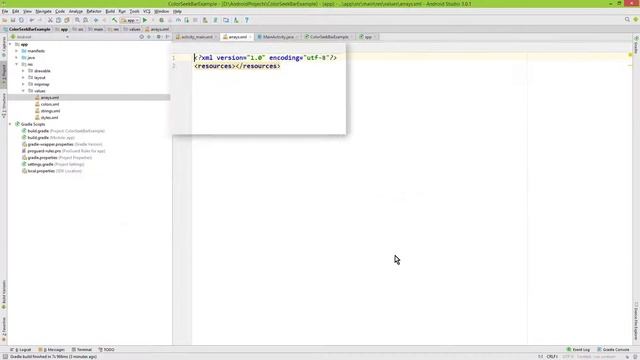Open the Navigate menu
This screenshot has width=640, height=360.
coord(43,11)
